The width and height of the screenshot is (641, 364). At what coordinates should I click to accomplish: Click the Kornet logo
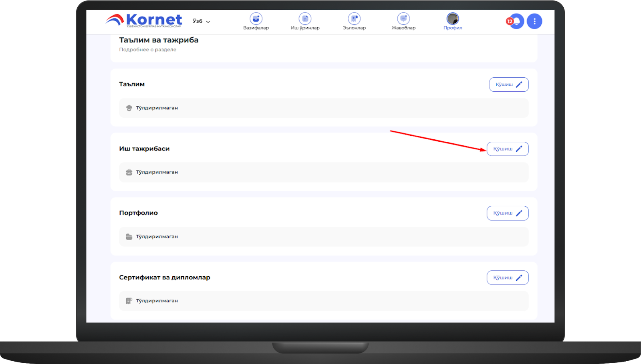[144, 20]
